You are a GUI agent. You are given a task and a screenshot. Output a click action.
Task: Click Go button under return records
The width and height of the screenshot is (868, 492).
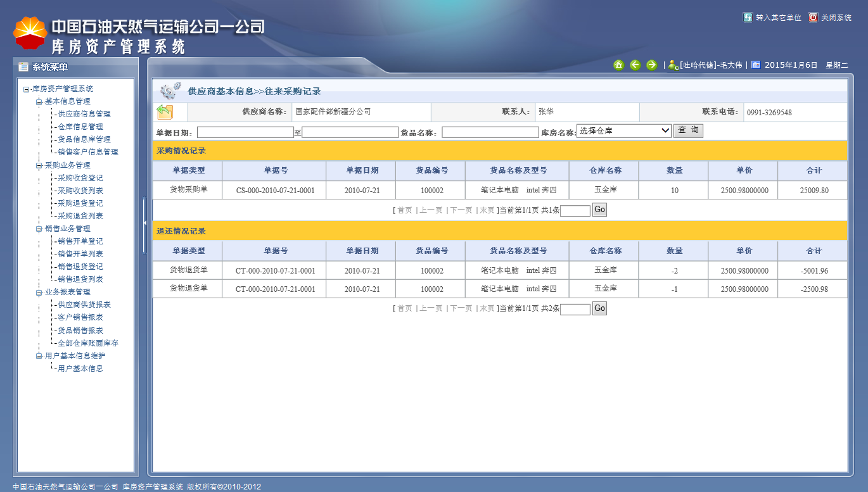coord(599,309)
